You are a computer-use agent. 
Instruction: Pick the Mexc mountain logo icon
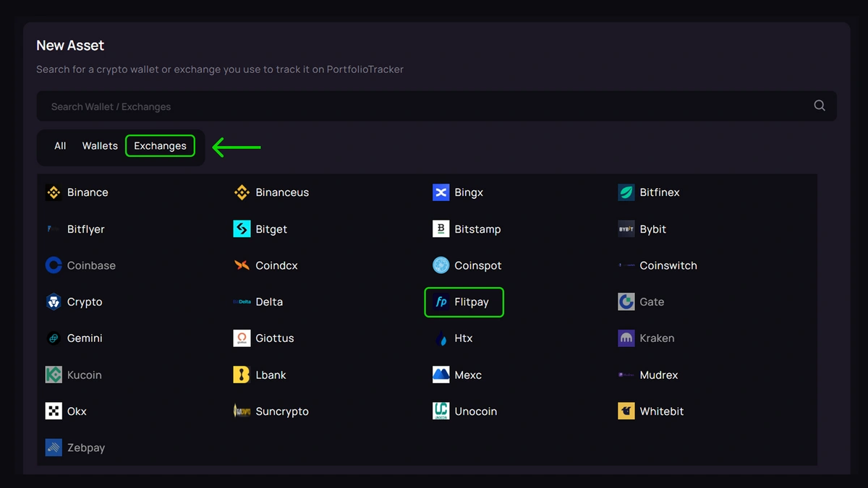(x=441, y=374)
